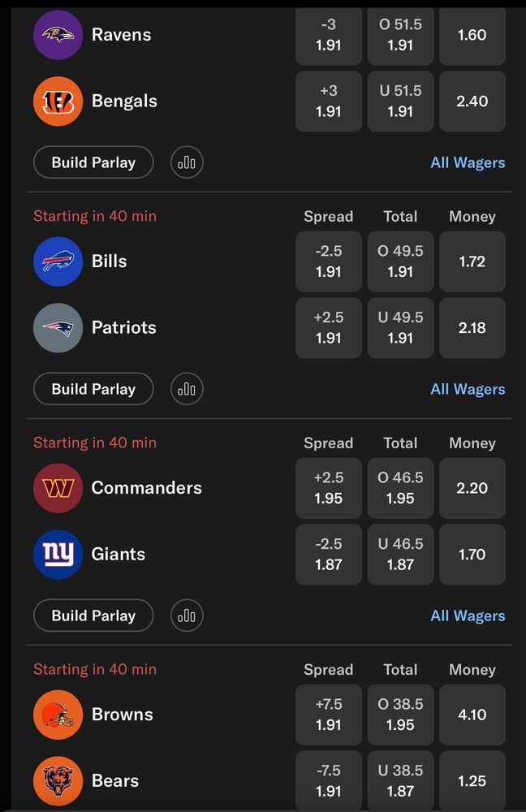View All Wagers for Commanders-Giants game

click(x=468, y=615)
